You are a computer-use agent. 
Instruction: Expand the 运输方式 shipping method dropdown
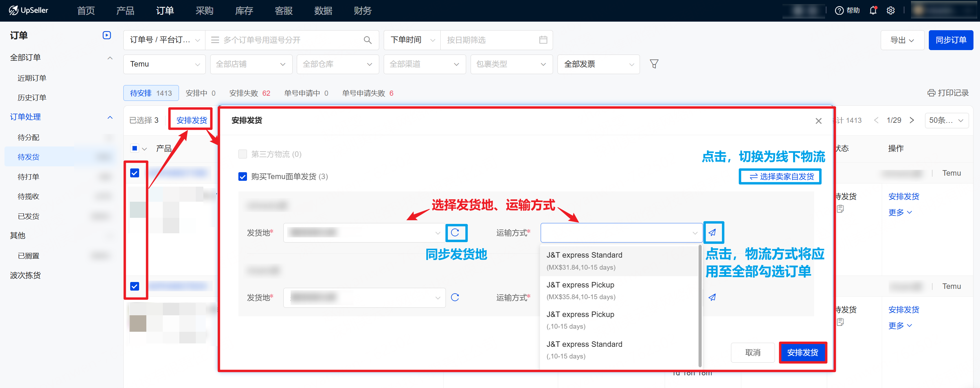(621, 233)
